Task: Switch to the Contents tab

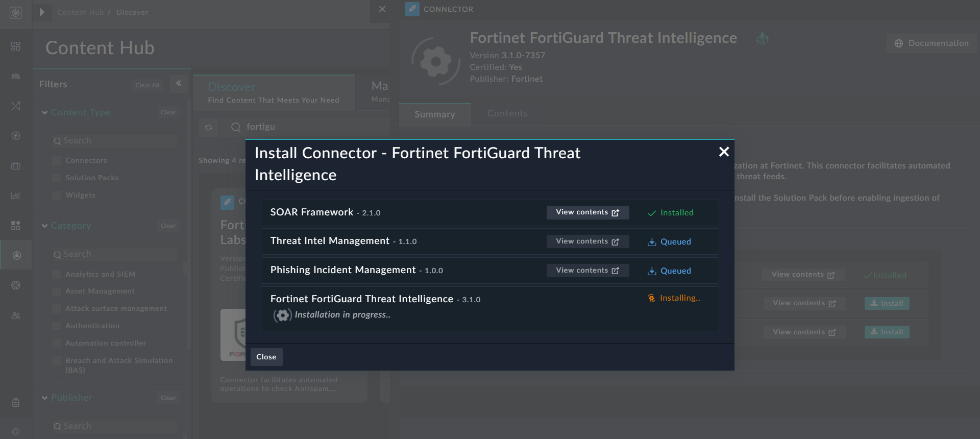Action: pos(507,113)
